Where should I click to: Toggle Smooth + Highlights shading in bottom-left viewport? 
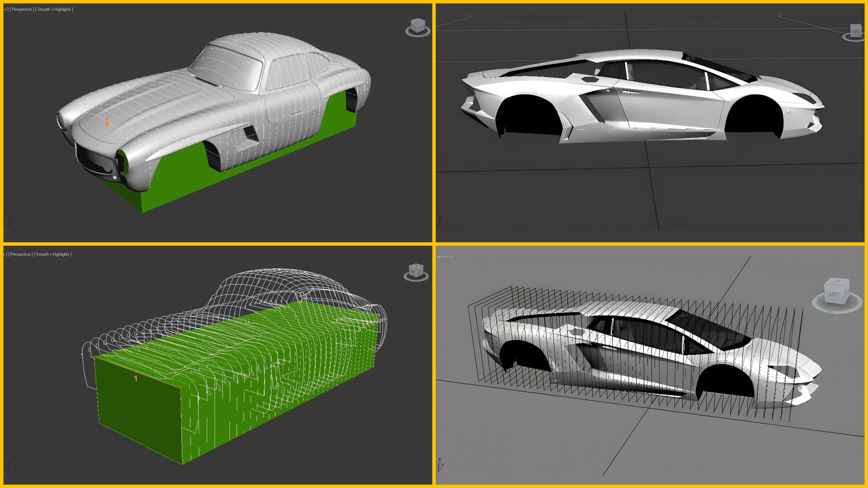(x=53, y=254)
